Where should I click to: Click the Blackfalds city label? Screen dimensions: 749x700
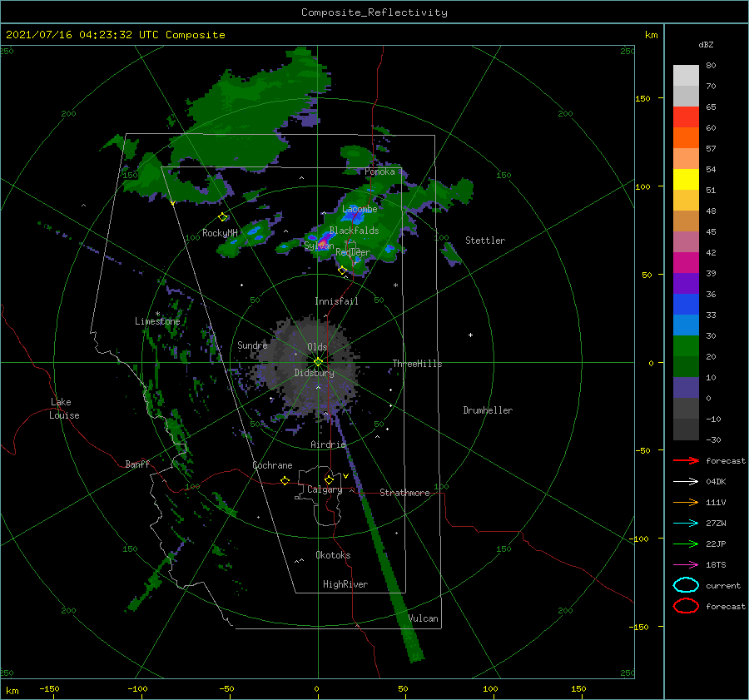tap(354, 231)
